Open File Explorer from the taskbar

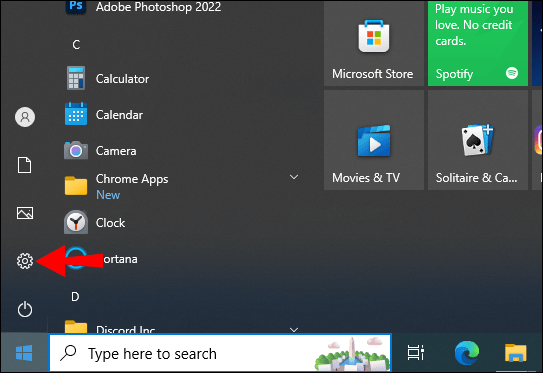pos(515,353)
